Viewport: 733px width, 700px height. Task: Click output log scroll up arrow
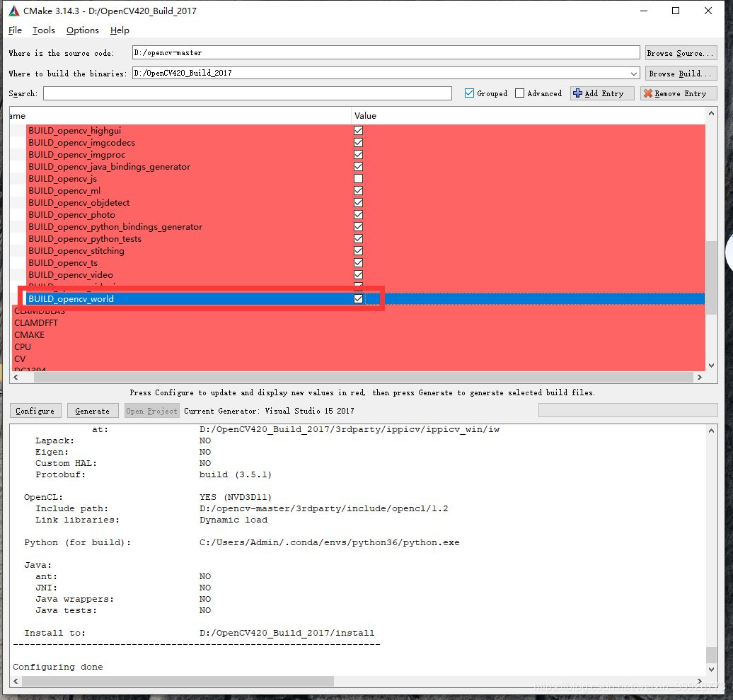[x=711, y=431]
